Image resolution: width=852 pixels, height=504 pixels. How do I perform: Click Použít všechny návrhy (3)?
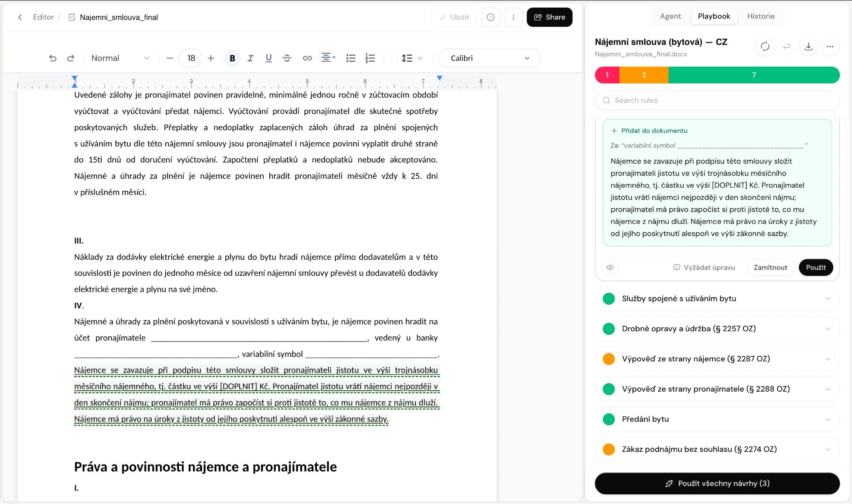coord(717,484)
